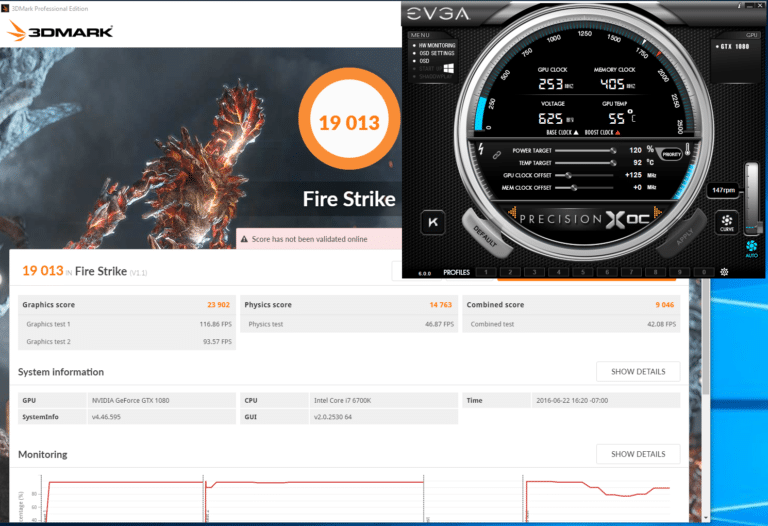Select profile slot 5
The height and width of the screenshot is (526, 768).
(x=583, y=272)
